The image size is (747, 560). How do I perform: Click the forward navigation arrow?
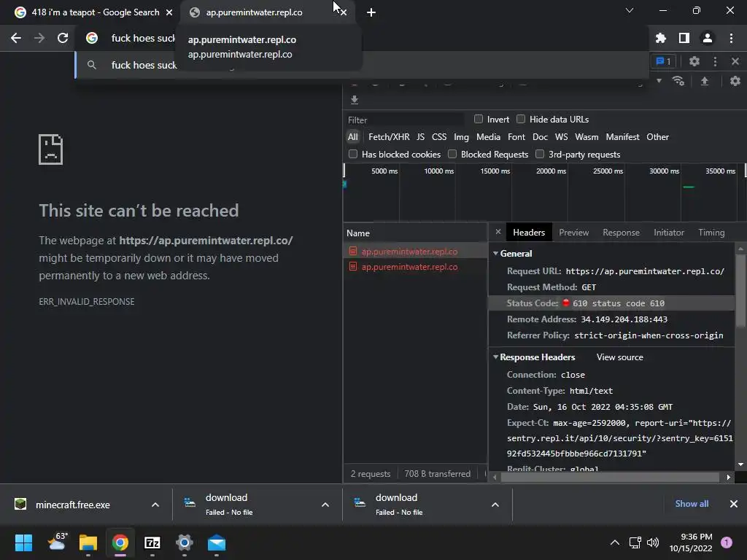coord(39,38)
